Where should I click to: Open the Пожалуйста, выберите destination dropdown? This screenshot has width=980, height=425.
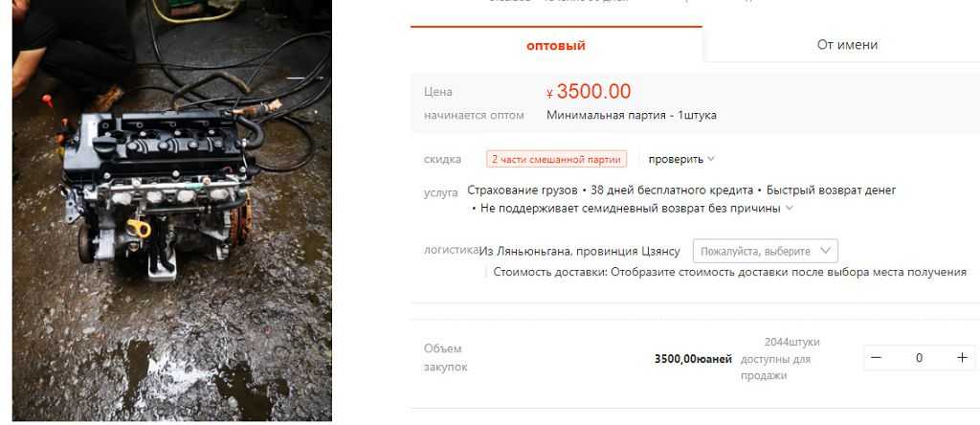(765, 251)
